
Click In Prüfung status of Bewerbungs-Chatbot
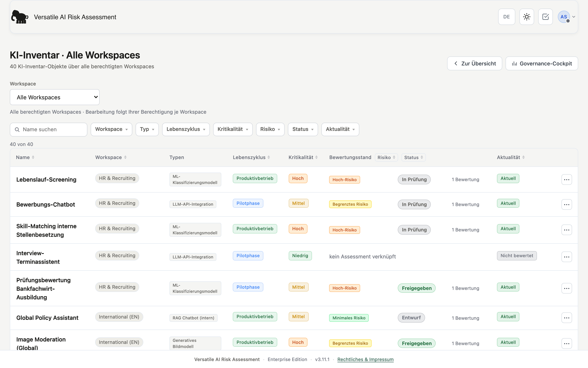click(x=414, y=204)
